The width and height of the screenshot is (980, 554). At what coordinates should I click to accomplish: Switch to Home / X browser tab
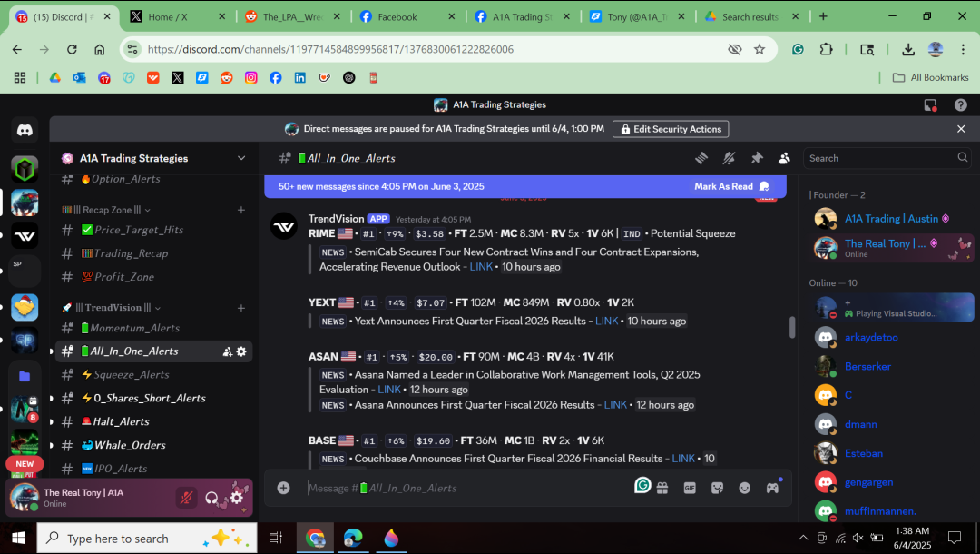[177, 17]
